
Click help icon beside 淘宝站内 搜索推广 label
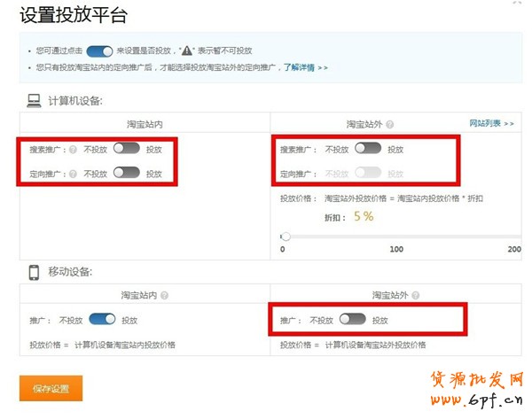[73, 150]
